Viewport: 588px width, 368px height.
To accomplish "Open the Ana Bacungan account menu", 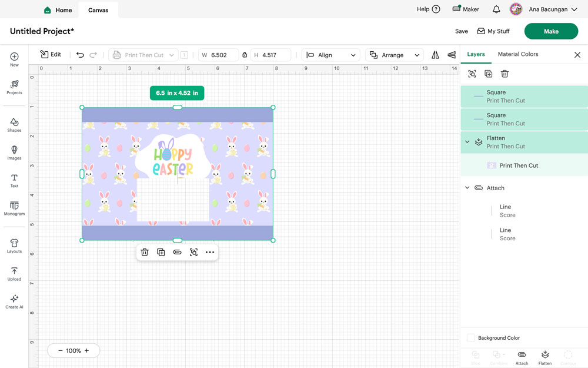I will [x=553, y=9].
